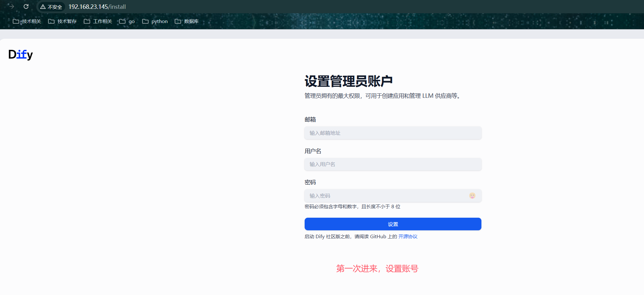This screenshot has width=644, height=295.
Task: Focus the 输入邮箱地址 email field
Action: click(x=393, y=133)
